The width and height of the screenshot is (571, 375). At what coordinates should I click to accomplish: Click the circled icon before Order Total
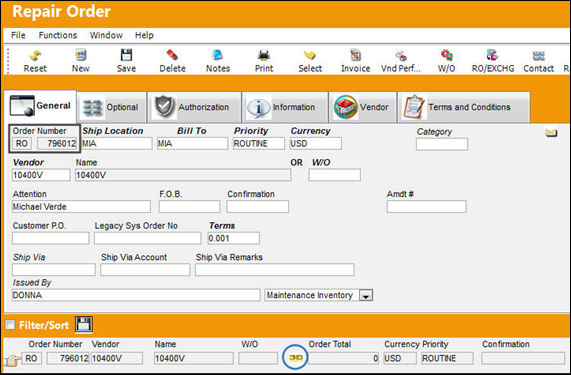pos(295,357)
